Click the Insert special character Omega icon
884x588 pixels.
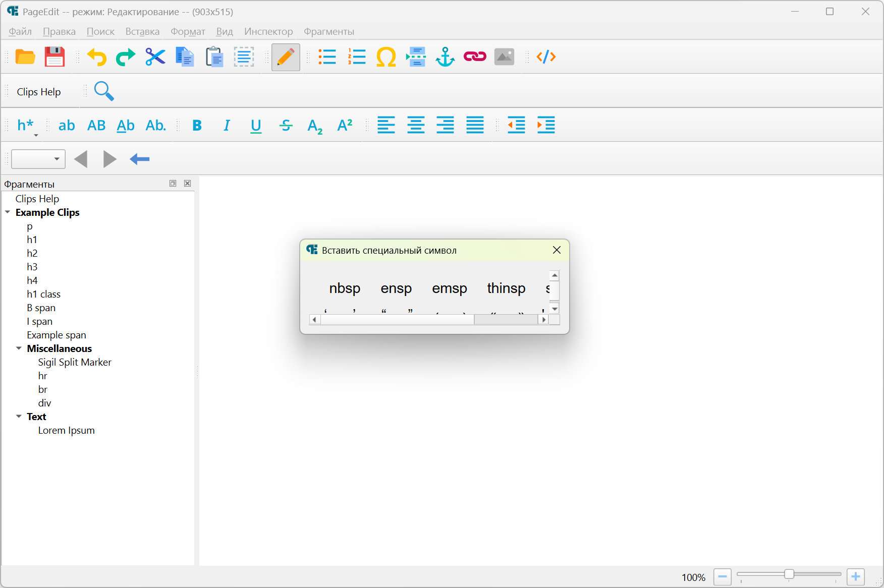[386, 57]
